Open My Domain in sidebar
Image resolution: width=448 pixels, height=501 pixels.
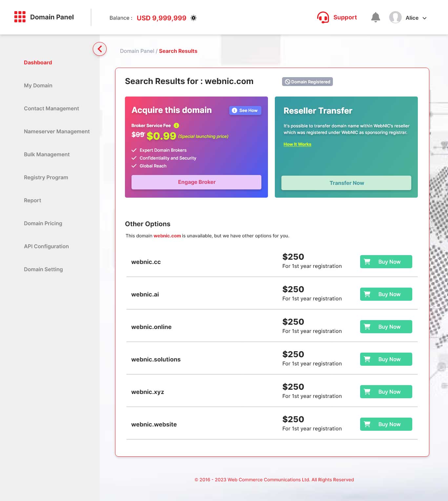(38, 85)
